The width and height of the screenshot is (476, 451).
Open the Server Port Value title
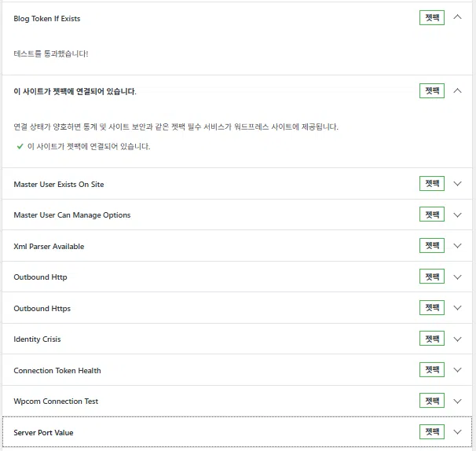(43, 433)
